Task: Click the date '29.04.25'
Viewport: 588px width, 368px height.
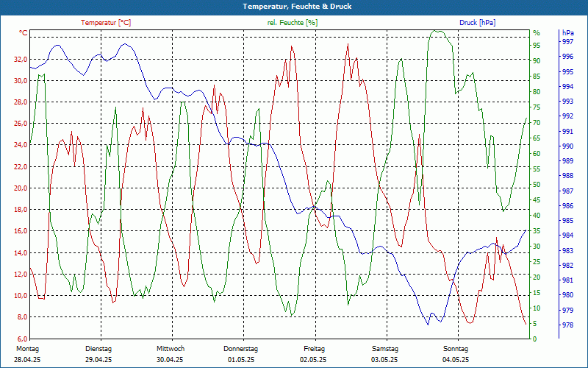Action: click(98, 360)
